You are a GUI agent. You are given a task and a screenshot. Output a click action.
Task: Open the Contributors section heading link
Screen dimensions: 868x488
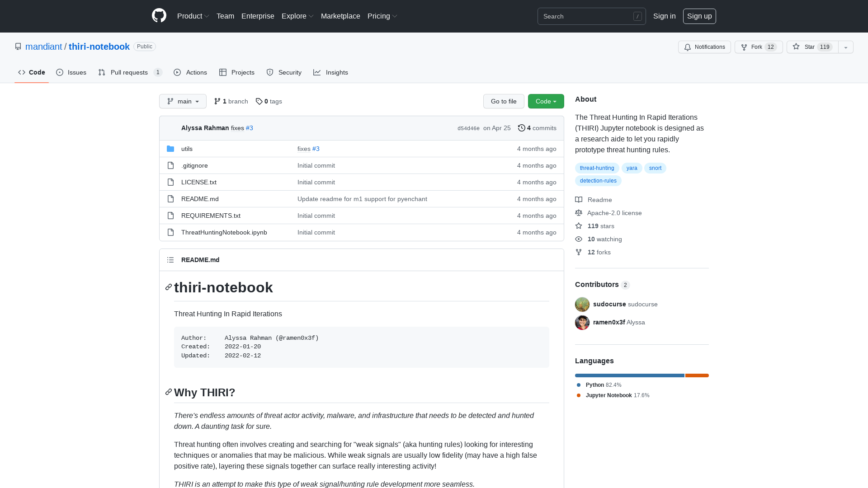602,284
